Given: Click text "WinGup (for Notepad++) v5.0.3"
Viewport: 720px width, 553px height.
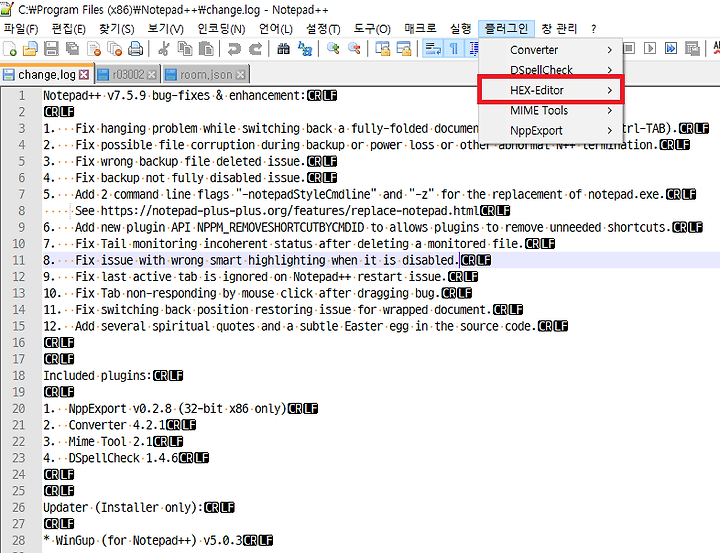Looking at the screenshot, I should click(x=149, y=541).
